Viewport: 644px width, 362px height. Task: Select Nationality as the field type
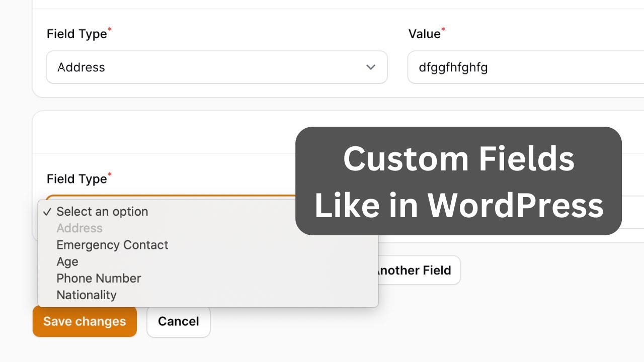[87, 295]
